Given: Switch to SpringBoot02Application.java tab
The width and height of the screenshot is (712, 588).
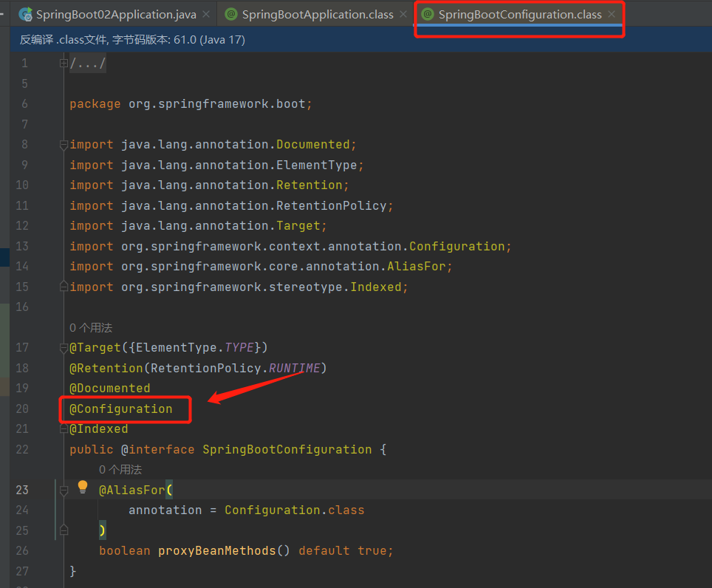Looking at the screenshot, I should (116, 15).
